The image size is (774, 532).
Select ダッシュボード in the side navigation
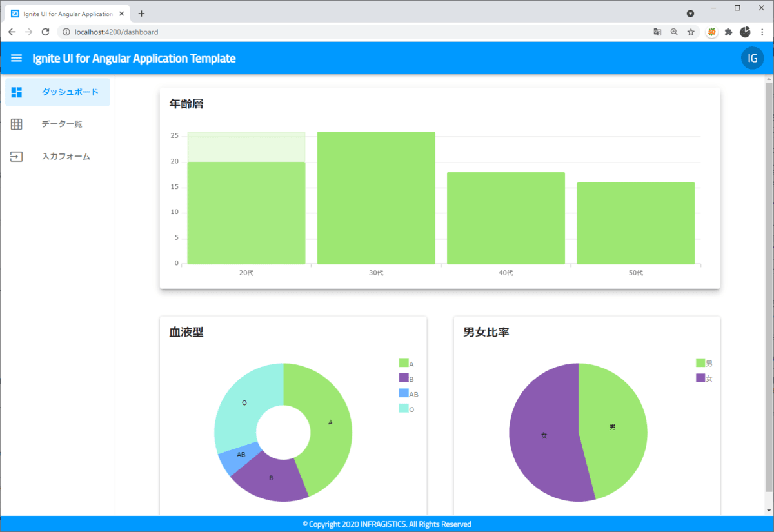pos(57,92)
